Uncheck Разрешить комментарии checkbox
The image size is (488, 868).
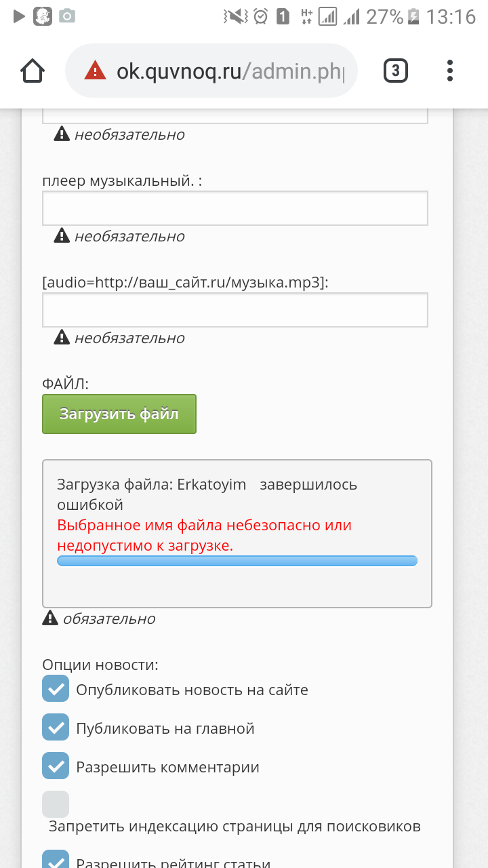tap(56, 766)
